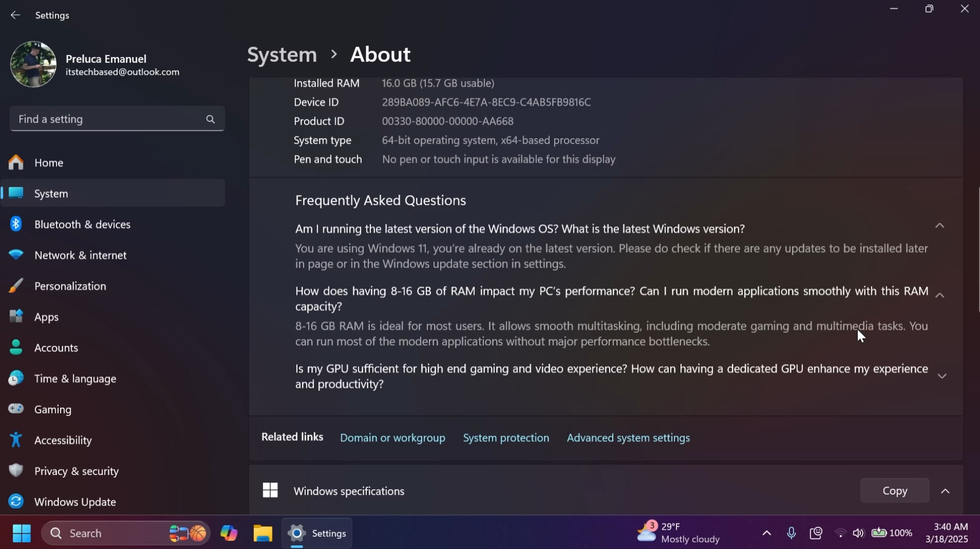Open Accounts settings
Viewport: 980px width, 549px height.
click(x=57, y=348)
